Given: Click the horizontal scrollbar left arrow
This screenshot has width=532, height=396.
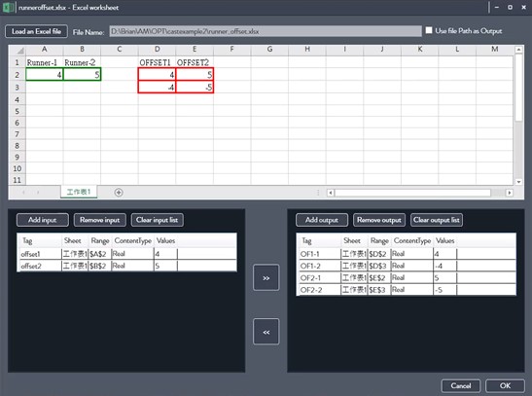Looking at the screenshot, I should (330, 193).
